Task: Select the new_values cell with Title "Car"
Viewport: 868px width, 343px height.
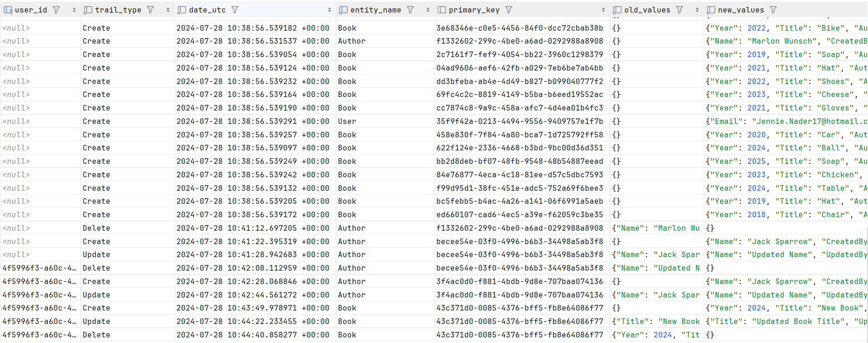Action: (x=786, y=135)
